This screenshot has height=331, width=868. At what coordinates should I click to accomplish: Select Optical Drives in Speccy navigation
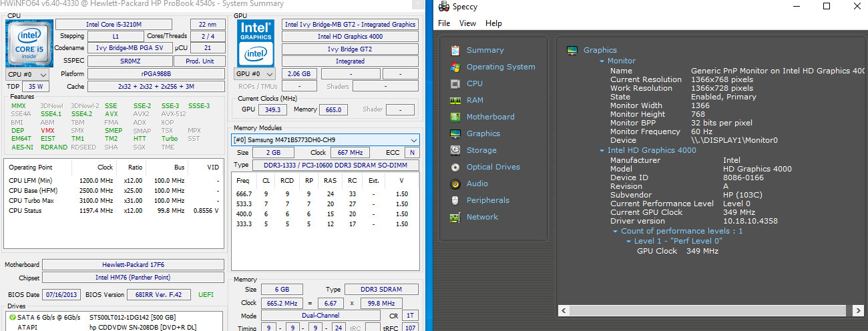pyautogui.click(x=493, y=167)
